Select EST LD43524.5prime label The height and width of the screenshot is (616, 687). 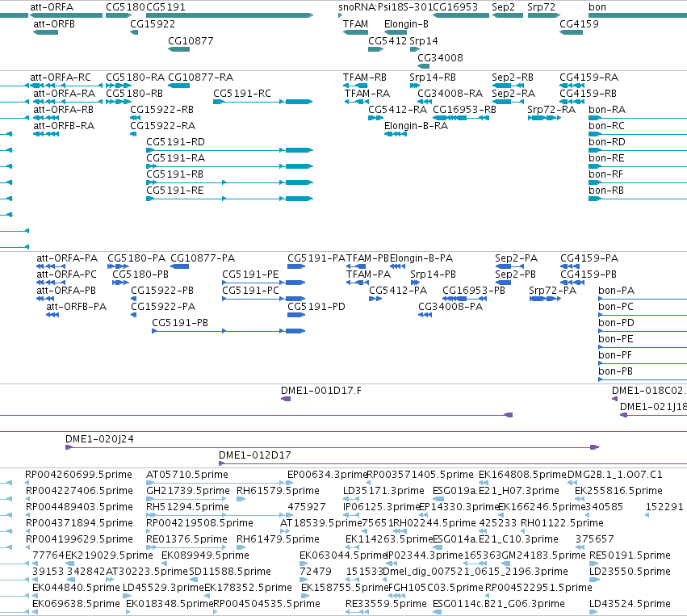click(630, 604)
